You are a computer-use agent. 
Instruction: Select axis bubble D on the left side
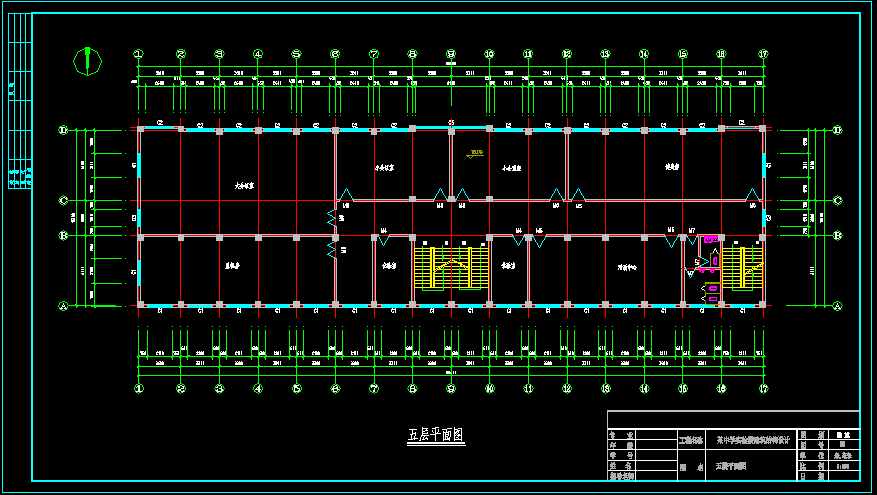point(63,129)
